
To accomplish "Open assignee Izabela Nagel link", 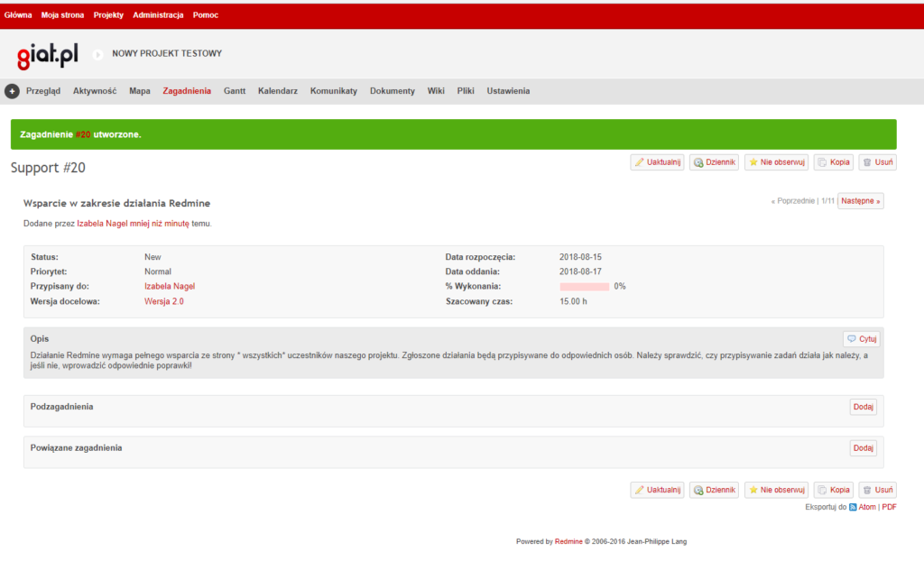I will [x=170, y=287].
